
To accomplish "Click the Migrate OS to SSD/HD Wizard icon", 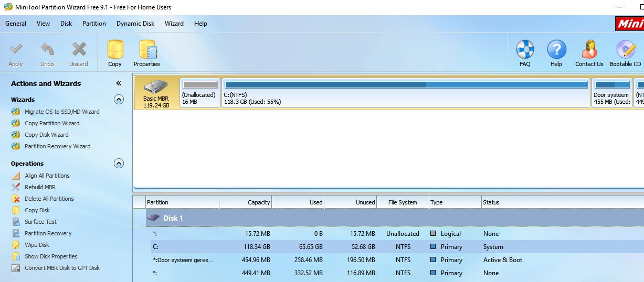I will tap(15, 112).
